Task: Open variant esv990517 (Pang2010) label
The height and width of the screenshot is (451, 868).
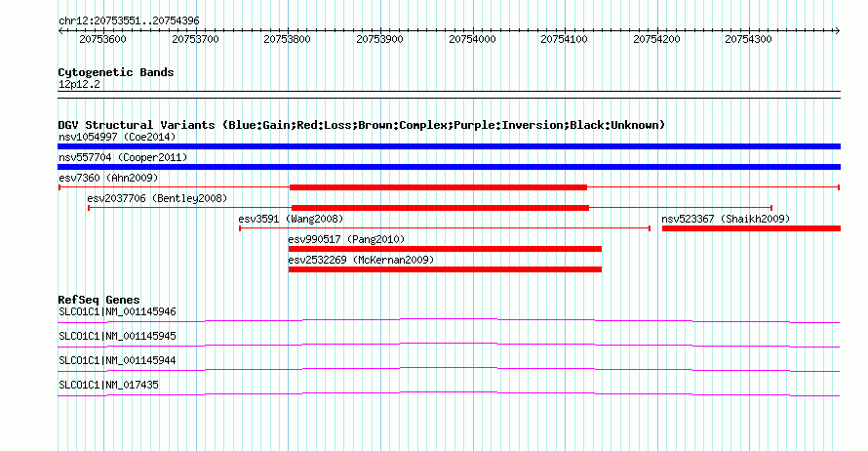Action: point(346,239)
